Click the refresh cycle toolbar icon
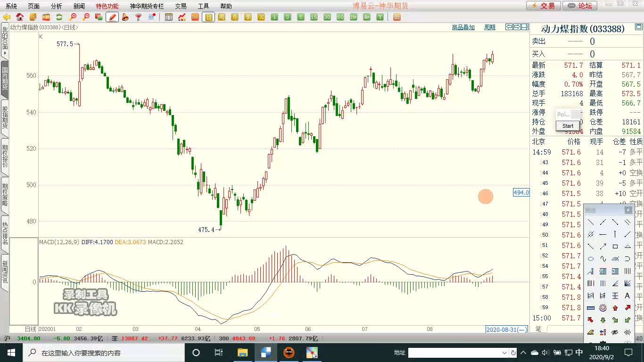This screenshot has width=644, height=362. coord(59,17)
